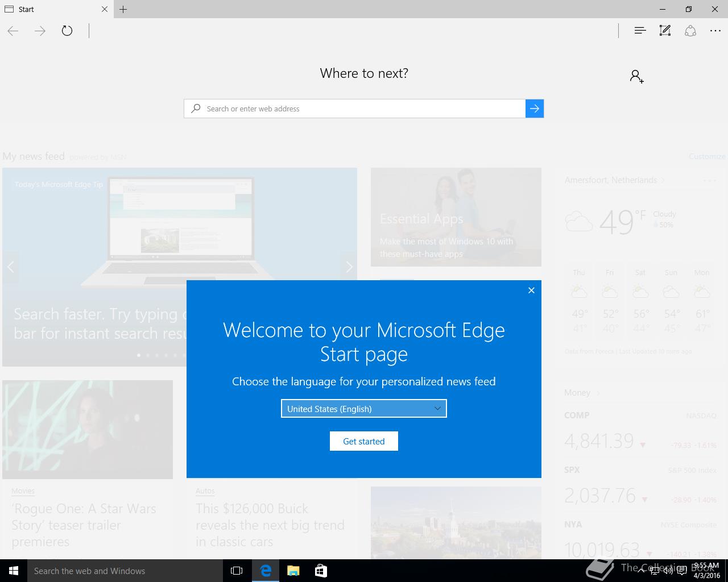Click the Movies category label
The height and width of the screenshot is (582, 728).
click(x=23, y=490)
